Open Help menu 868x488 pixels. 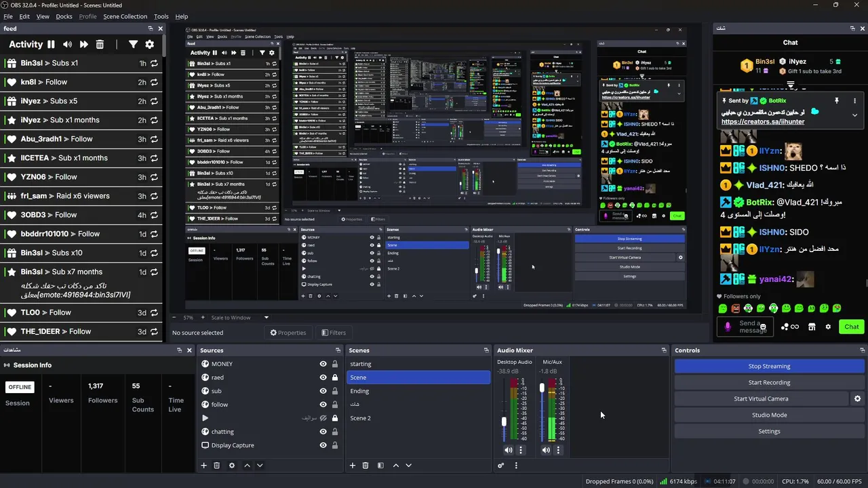(x=182, y=16)
